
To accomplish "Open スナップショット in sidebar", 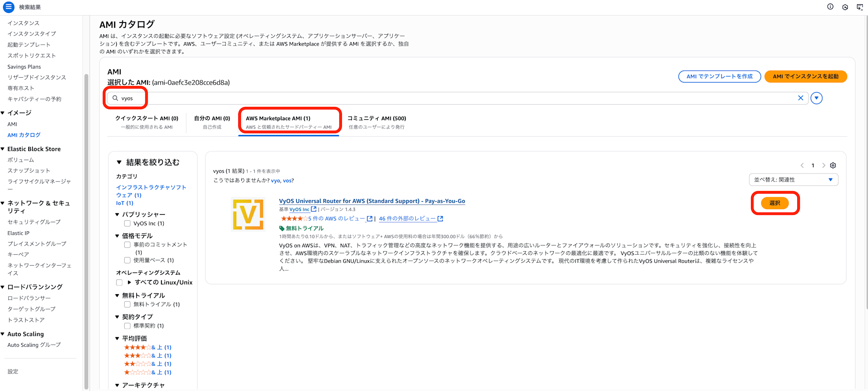I will pos(29,171).
